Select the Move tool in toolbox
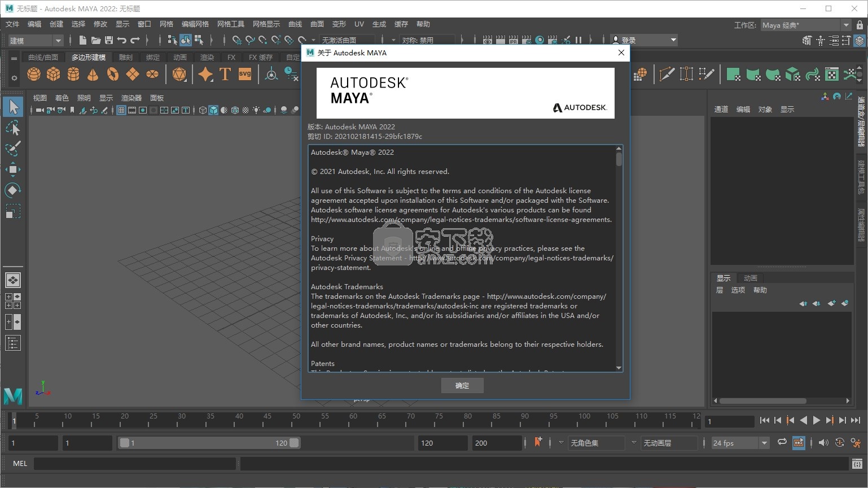Screen dimensions: 868x488 pyautogui.click(x=13, y=169)
